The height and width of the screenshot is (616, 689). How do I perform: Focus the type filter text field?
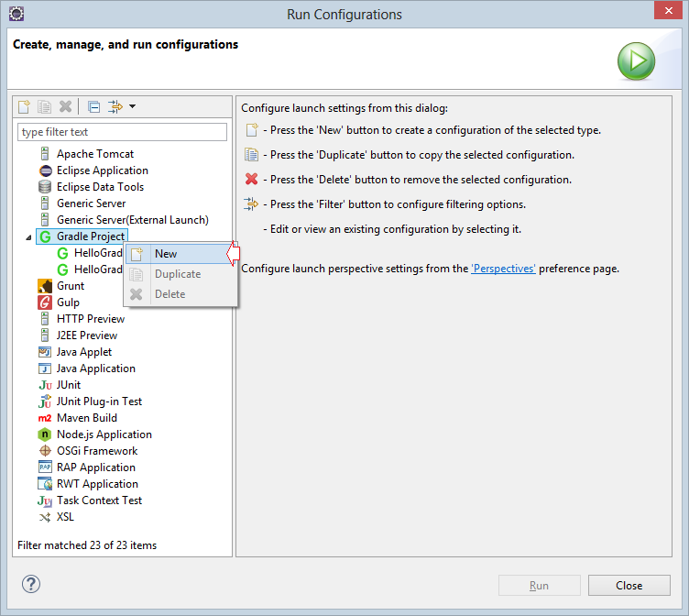coord(122,132)
